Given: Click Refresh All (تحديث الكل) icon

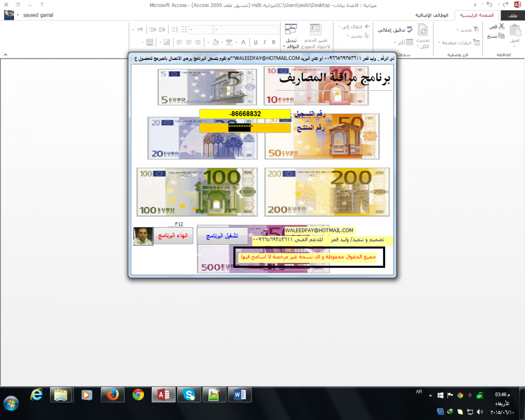Looking at the screenshot, I should (x=423, y=30).
